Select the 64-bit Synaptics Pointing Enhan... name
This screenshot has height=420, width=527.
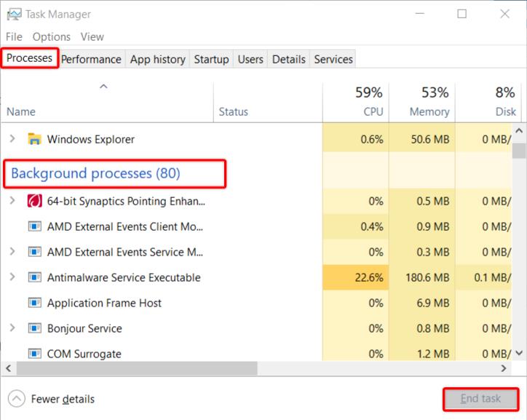[126, 201]
